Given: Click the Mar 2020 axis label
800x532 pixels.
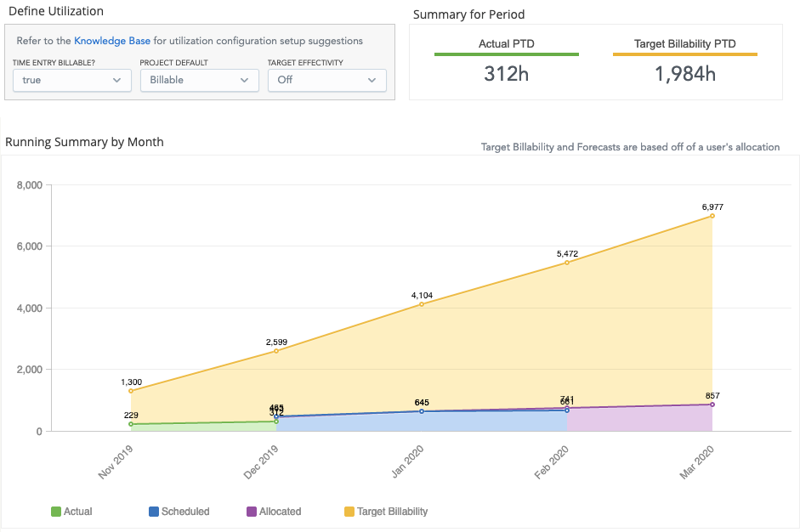Looking at the screenshot, I should 696,461.
